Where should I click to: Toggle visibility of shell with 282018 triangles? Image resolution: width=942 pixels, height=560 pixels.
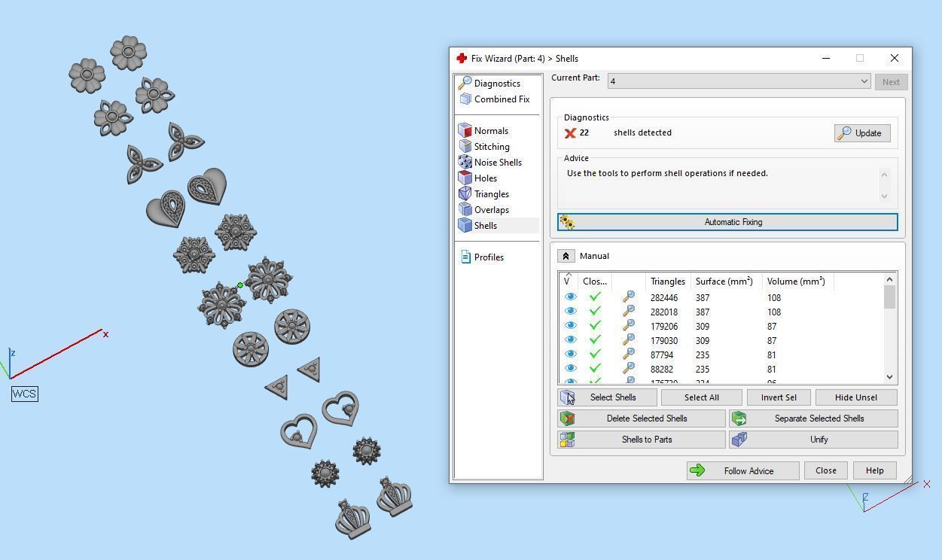(570, 312)
